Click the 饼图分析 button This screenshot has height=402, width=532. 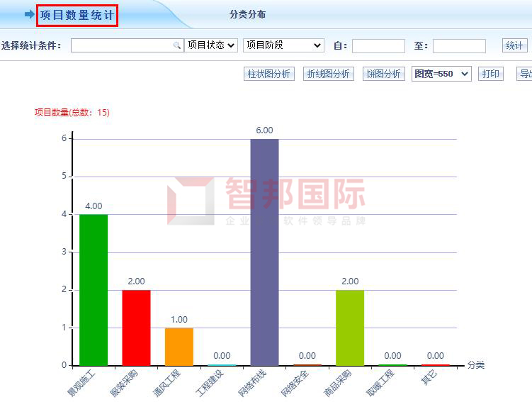384,74
